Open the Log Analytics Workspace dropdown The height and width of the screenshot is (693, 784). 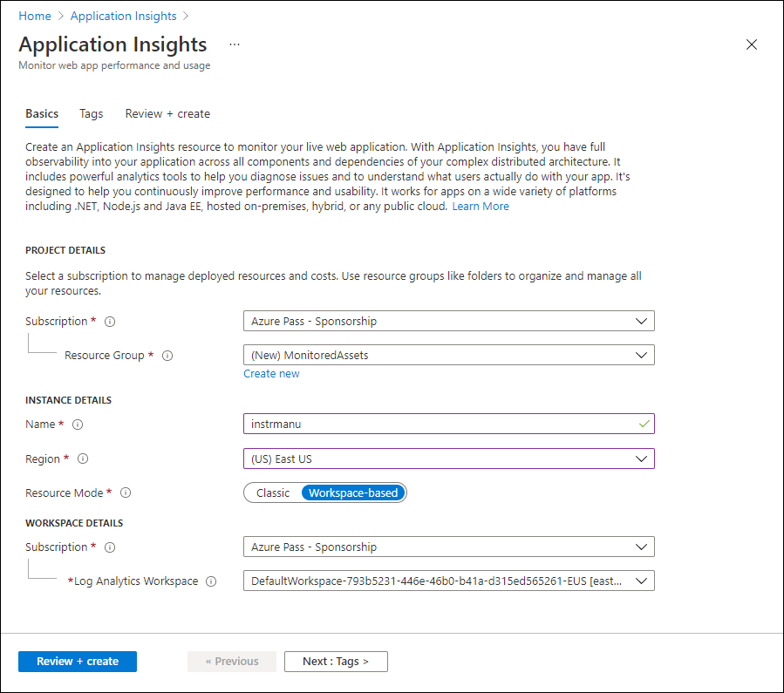448,581
